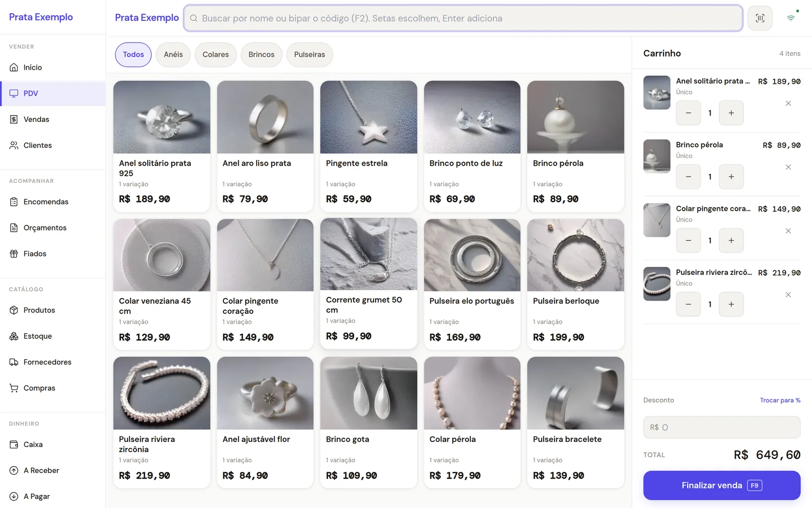Add Colar veneziana 45 cm product
The height and width of the screenshot is (508, 812).
point(161,284)
